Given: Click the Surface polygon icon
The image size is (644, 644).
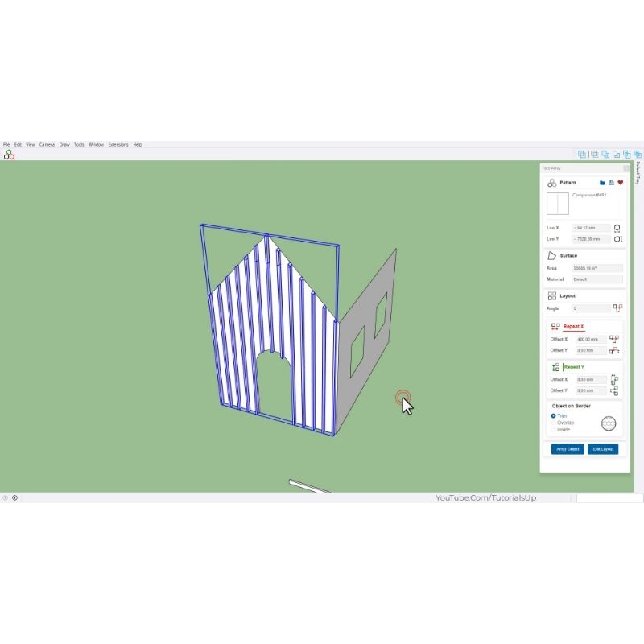Looking at the screenshot, I should (551, 256).
